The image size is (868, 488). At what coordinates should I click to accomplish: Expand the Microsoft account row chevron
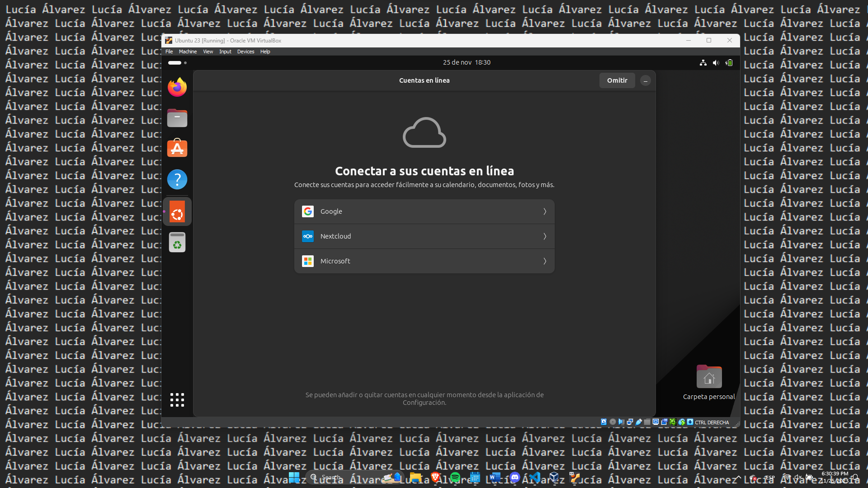tap(545, 261)
